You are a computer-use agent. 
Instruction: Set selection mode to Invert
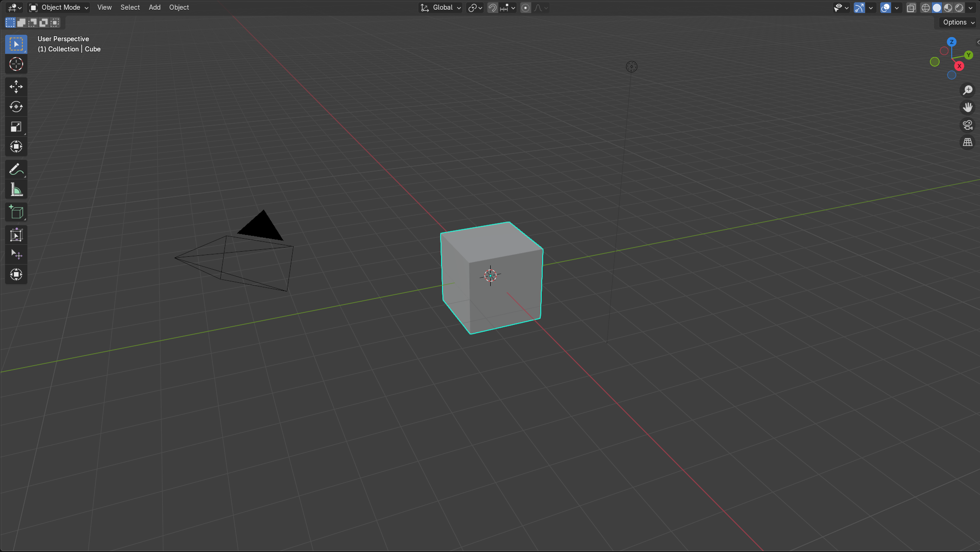pyautogui.click(x=44, y=22)
